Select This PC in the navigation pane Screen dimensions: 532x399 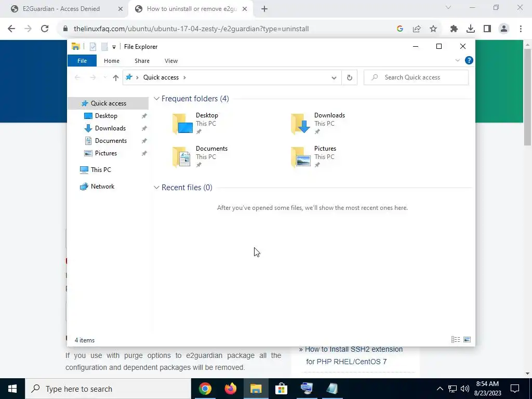coord(101,170)
